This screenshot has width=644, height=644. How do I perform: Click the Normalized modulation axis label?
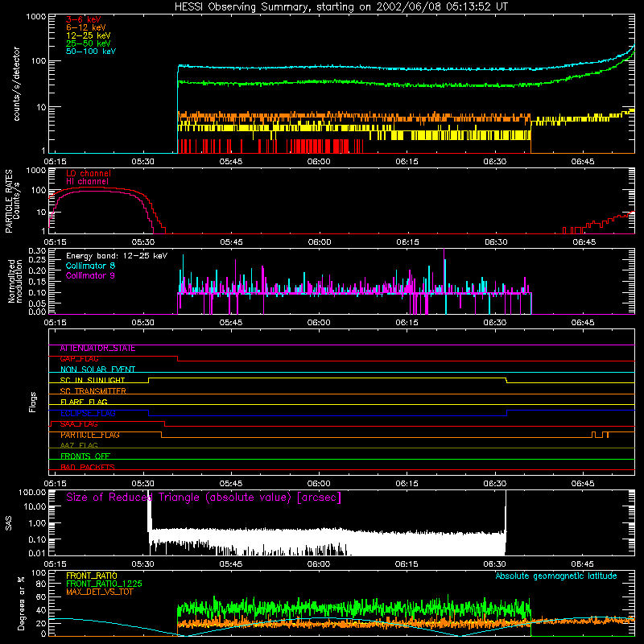click(x=15, y=281)
